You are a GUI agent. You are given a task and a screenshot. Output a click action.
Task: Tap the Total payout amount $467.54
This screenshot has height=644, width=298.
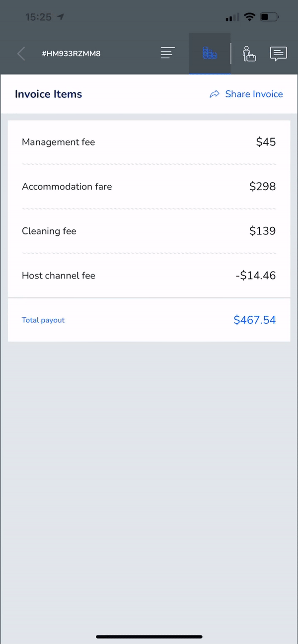pyautogui.click(x=255, y=320)
